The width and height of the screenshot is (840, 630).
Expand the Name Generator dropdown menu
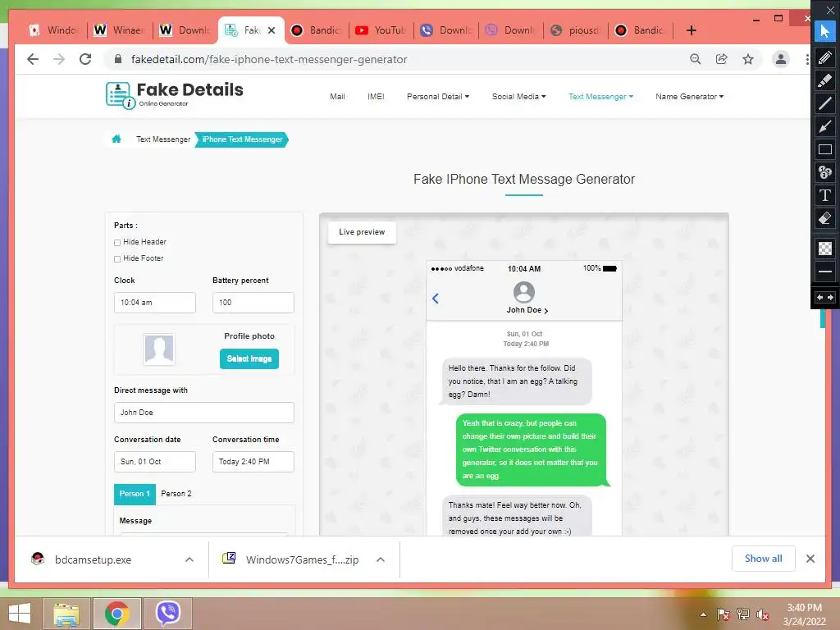[x=689, y=97]
